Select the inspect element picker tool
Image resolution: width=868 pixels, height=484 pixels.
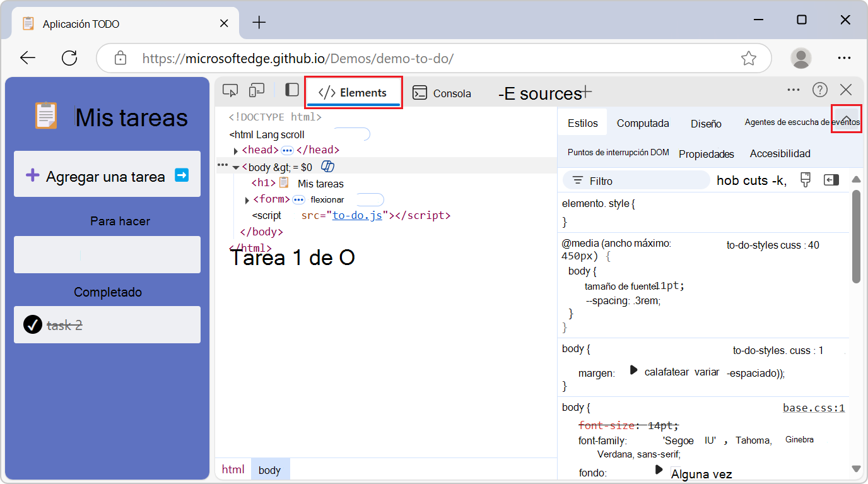pyautogui.click(x=230, y=91)
